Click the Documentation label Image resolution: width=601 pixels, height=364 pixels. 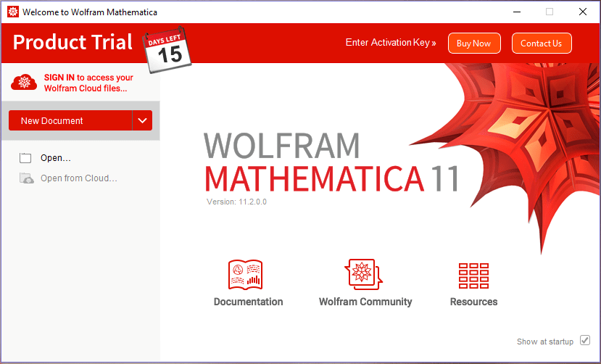[x=249, y=302]
